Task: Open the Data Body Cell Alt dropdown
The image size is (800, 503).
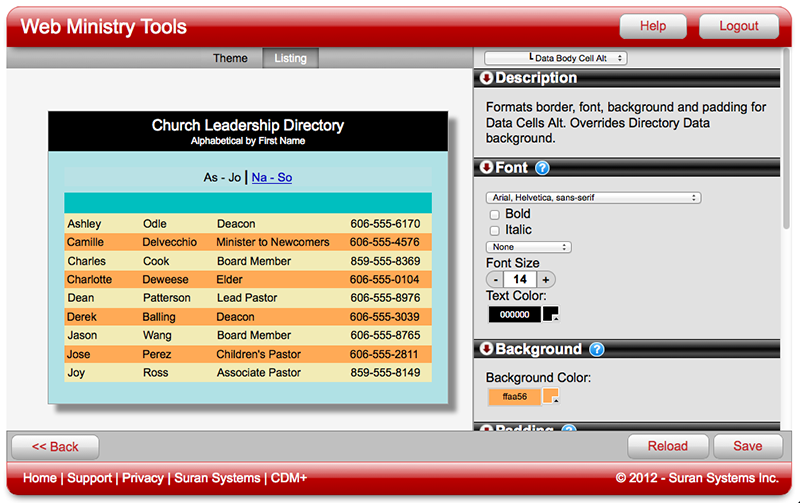Action: point(556,58)
